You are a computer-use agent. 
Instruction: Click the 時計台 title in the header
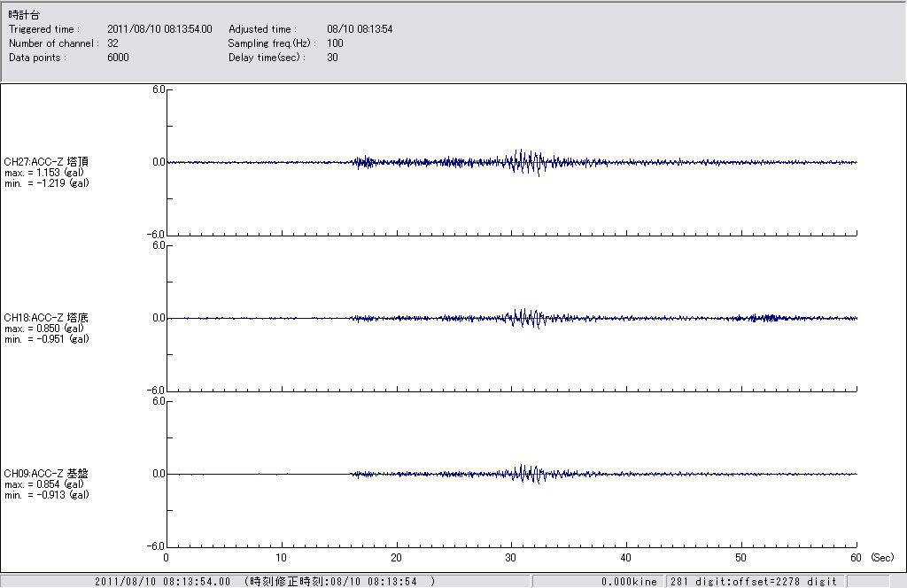[24, 16]
